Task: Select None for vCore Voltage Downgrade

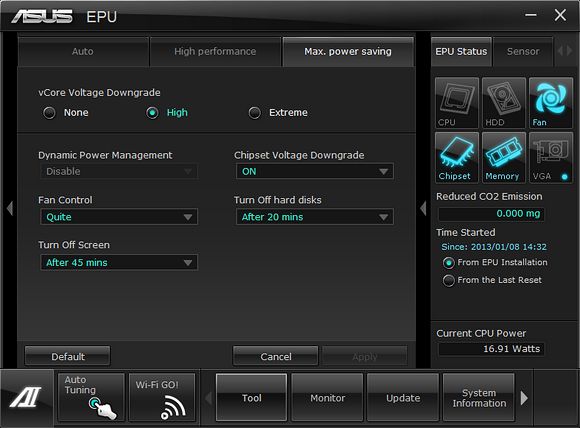Action: [49, 112]
